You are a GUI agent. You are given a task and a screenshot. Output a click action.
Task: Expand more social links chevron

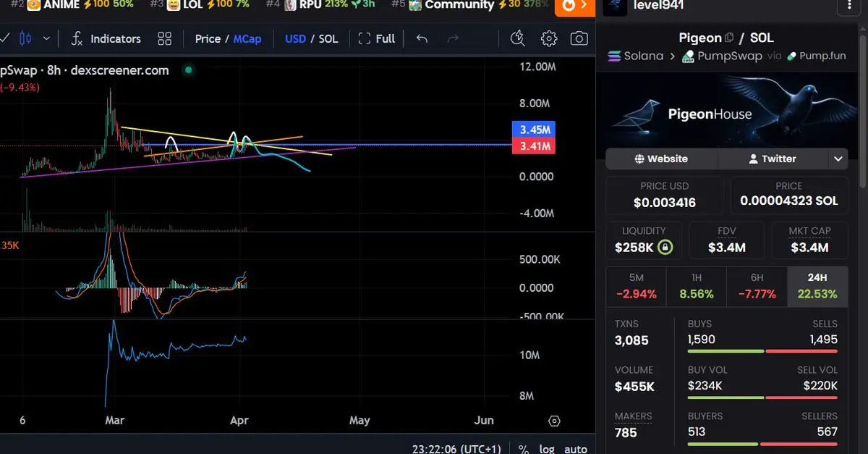[x=838, y=159]
